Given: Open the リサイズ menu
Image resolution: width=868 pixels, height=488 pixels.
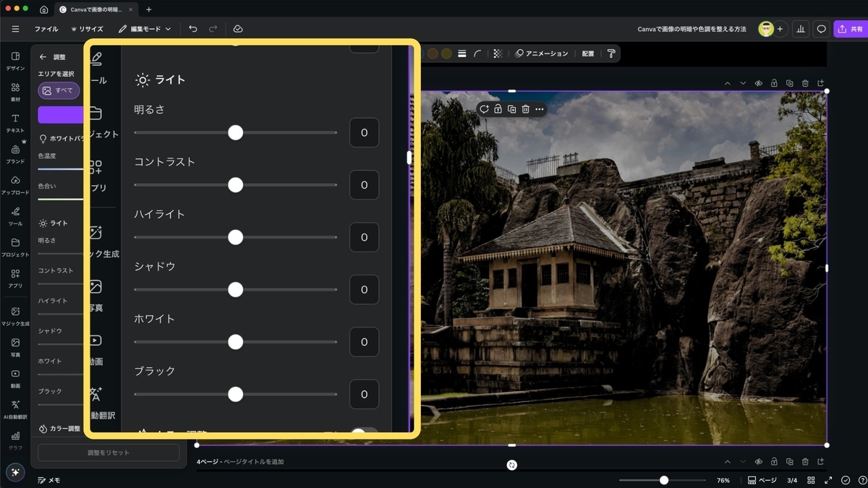Looking at the screenshot, I should pyautogui.click(x=87, y=29).
